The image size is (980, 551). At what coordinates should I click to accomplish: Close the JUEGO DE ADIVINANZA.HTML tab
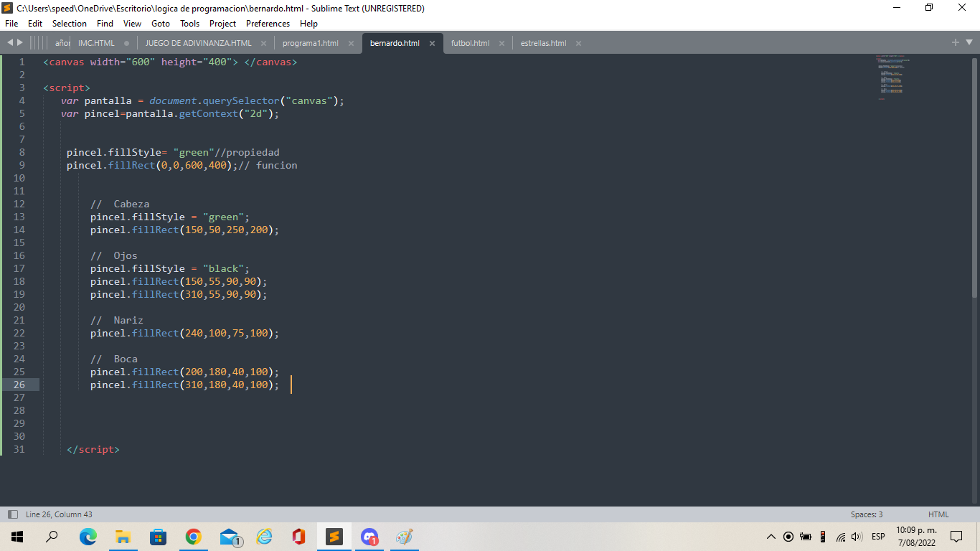tap(263, 43)
